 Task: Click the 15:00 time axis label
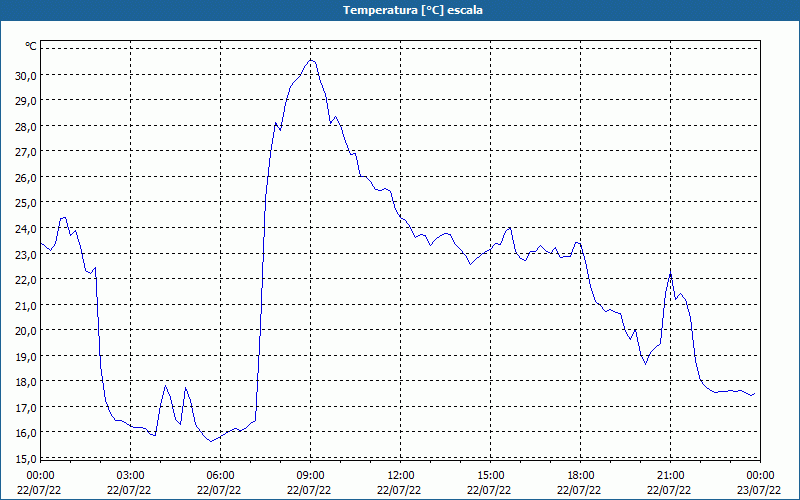[x=490, y=476]
